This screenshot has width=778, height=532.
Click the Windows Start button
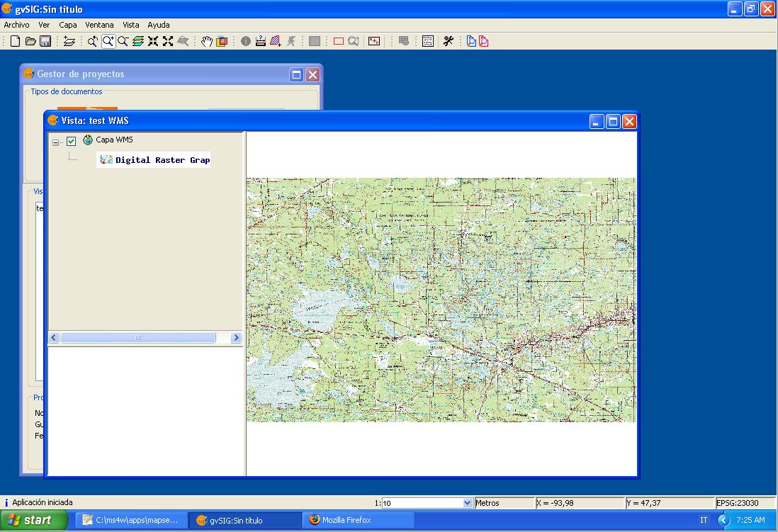(x=30, y=520)
